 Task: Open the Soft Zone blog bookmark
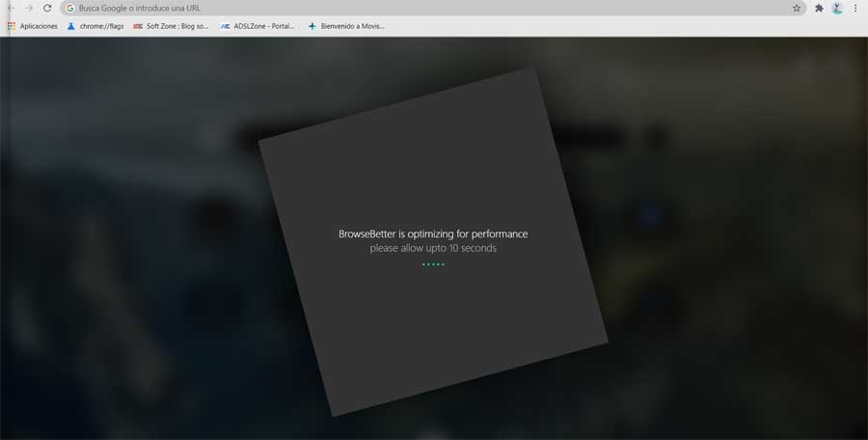[x=171, y=26]
